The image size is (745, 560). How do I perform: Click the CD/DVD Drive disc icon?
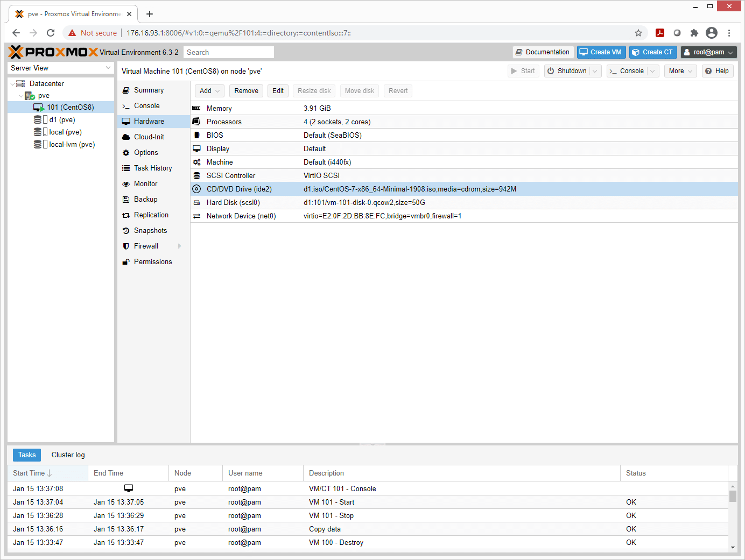[196, 189]
